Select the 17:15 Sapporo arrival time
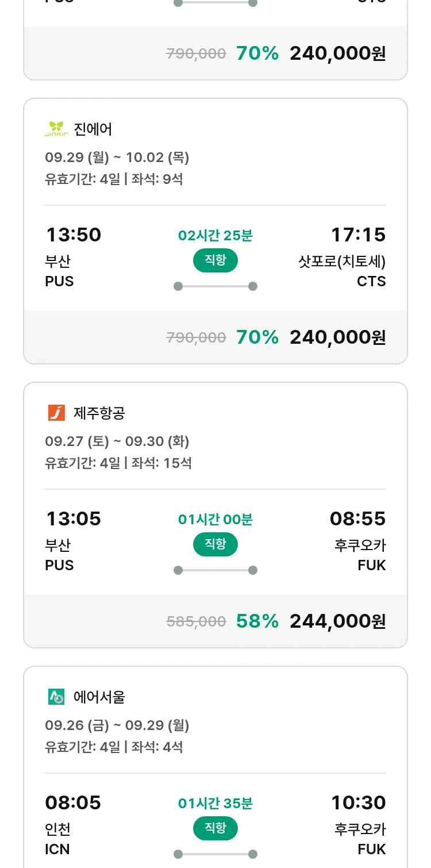Viewport: 431px width, 868px height. tap(358, 235)
